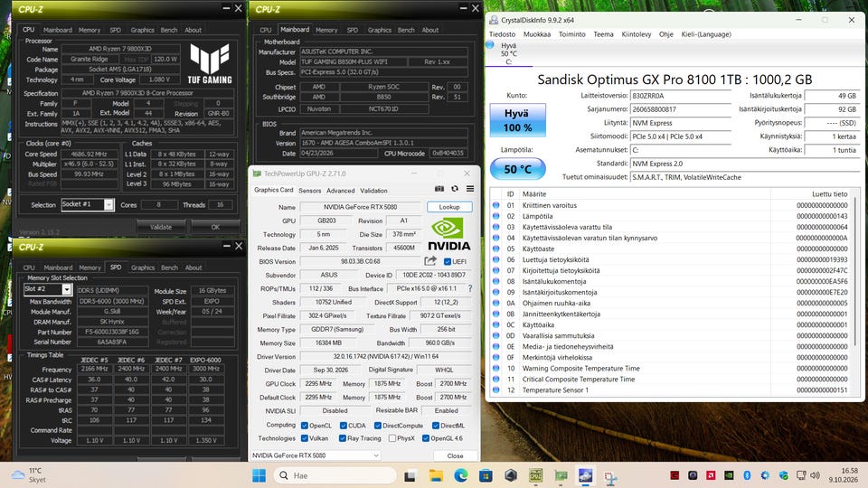Image resolution: width=868 pixels, height=488 pixels.
Task: Click the 50 °C temperature button
Action: pos(517,169)
